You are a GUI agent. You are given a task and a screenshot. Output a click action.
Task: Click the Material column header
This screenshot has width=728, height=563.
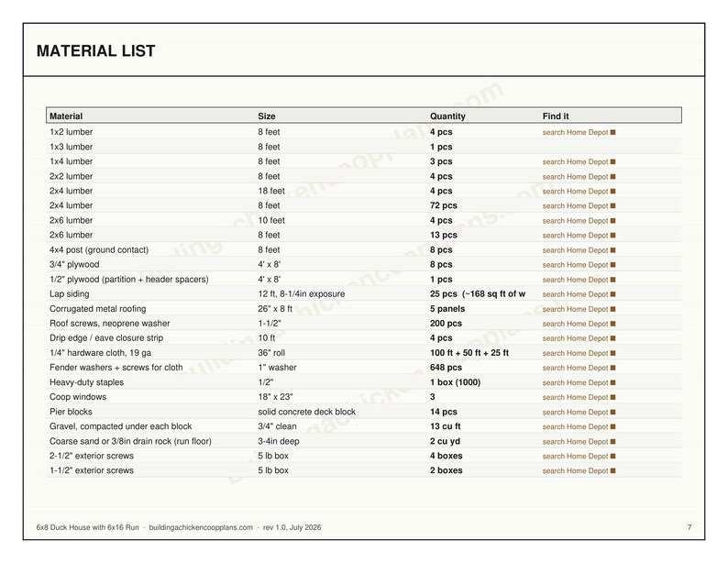click(x=66, y=116)
